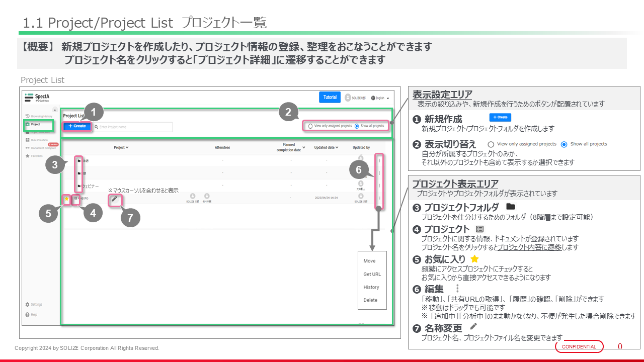Click the pencil rename icon in the project row
This screenshot has width=644, height=362.
point(115,199)
